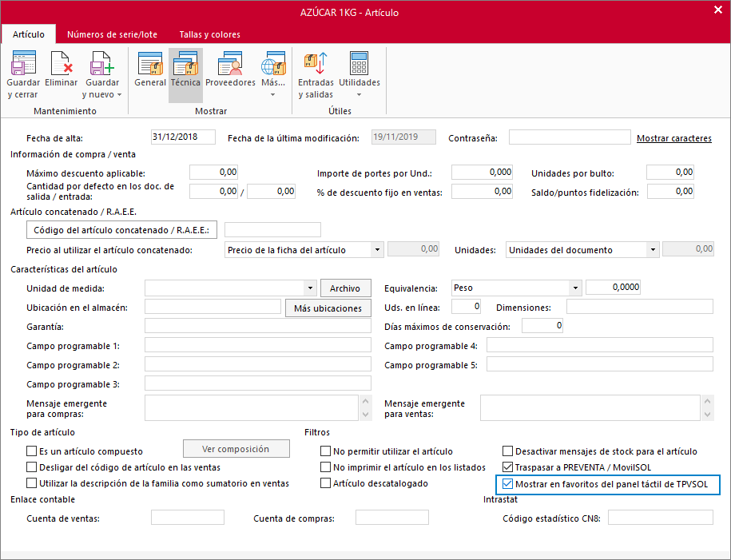Click the Contraseña input field
Viewport: 731px width, 560px height.
[x=570, y=137]
